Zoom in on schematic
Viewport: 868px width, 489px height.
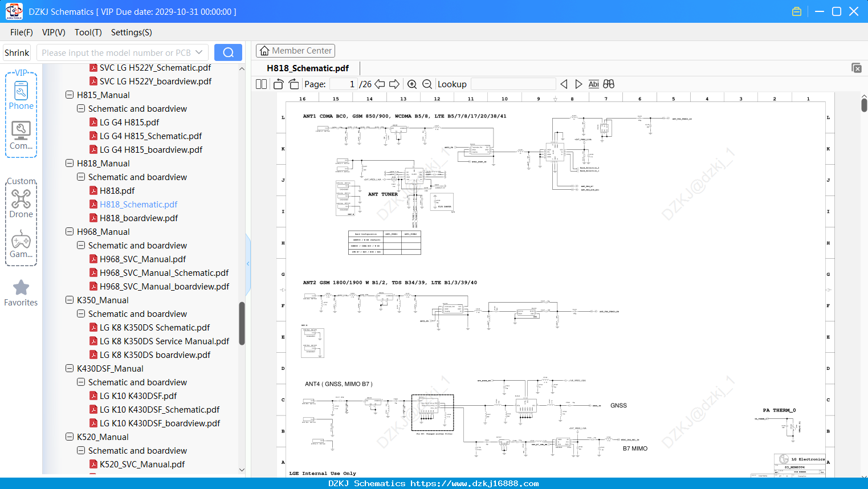coord(412,84)
